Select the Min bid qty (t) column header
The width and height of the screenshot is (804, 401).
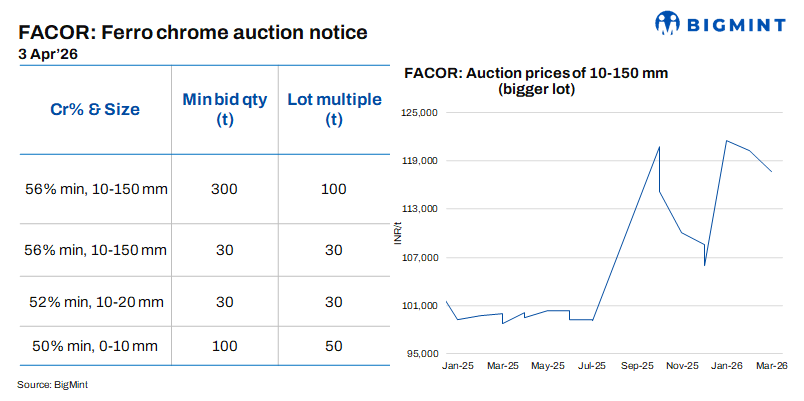224,109
